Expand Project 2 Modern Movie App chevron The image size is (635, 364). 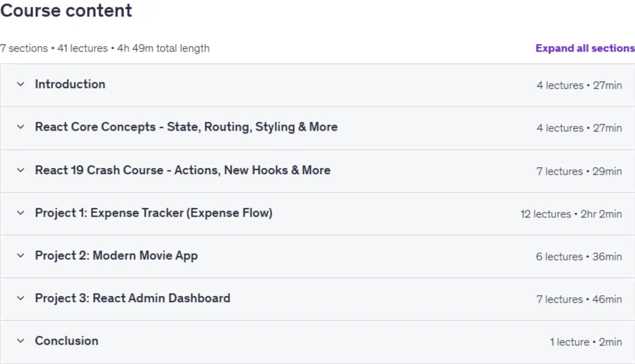[20, 255]
